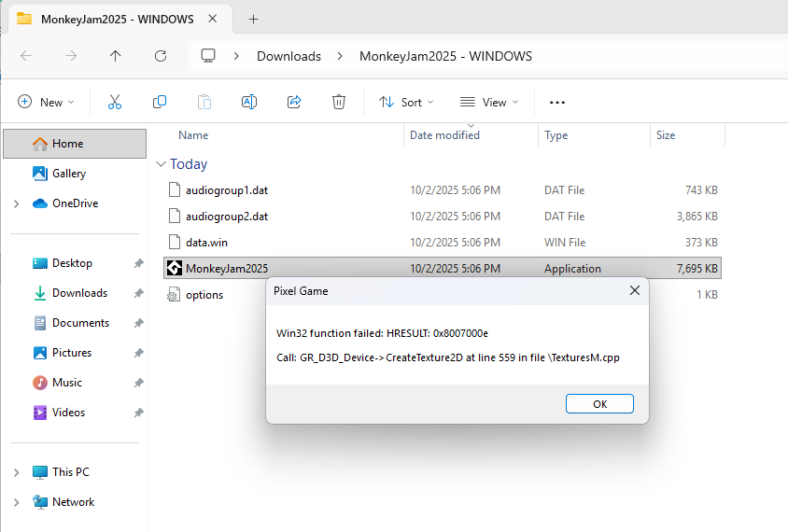The width and height of the screenshot is (788, 532).
Task: Open the See more ellipsis menu
Action: (556, 102)
